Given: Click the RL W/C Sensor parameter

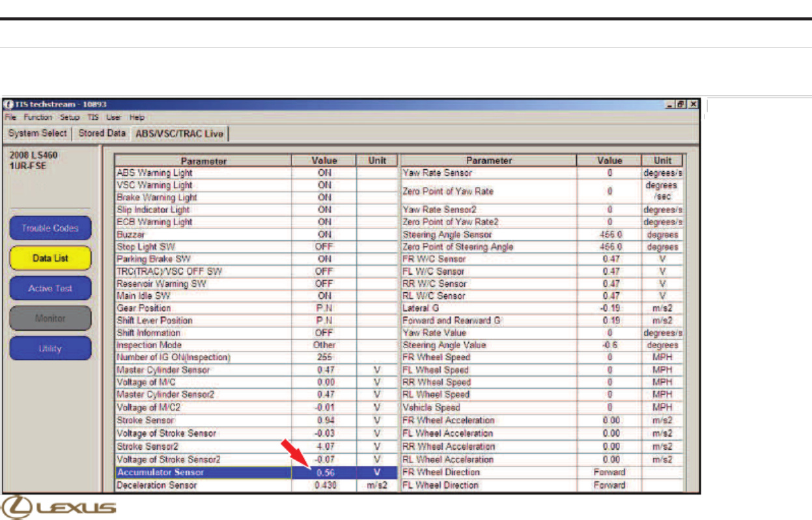Looking at the screenshot, I should coord(434,295).
